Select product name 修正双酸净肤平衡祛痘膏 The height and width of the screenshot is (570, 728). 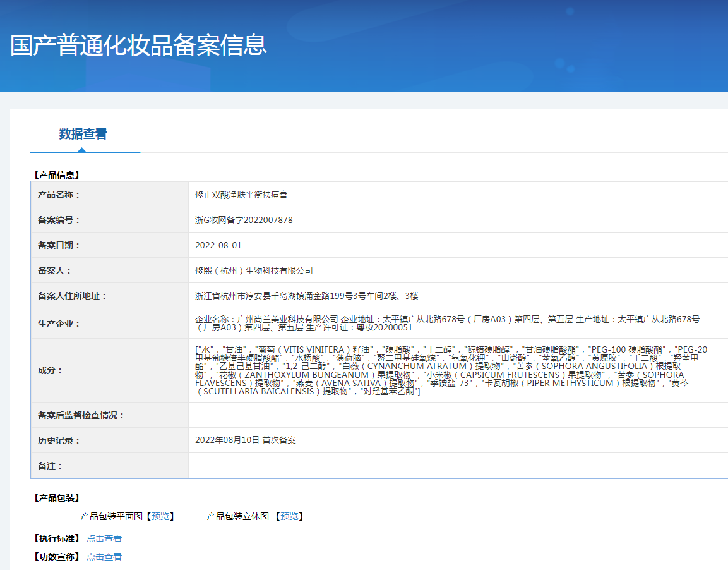pyautogui.click(x=241, y=195)
